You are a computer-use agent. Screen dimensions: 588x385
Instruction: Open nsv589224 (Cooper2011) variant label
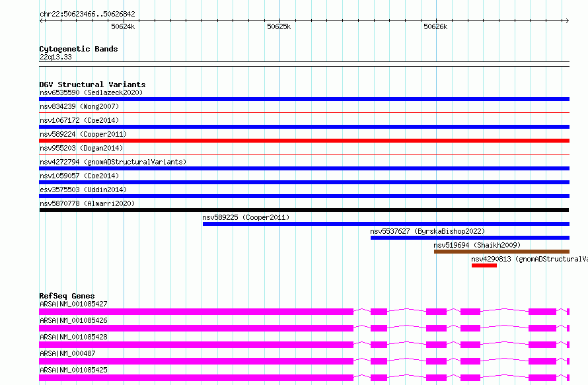pos(83,134)
